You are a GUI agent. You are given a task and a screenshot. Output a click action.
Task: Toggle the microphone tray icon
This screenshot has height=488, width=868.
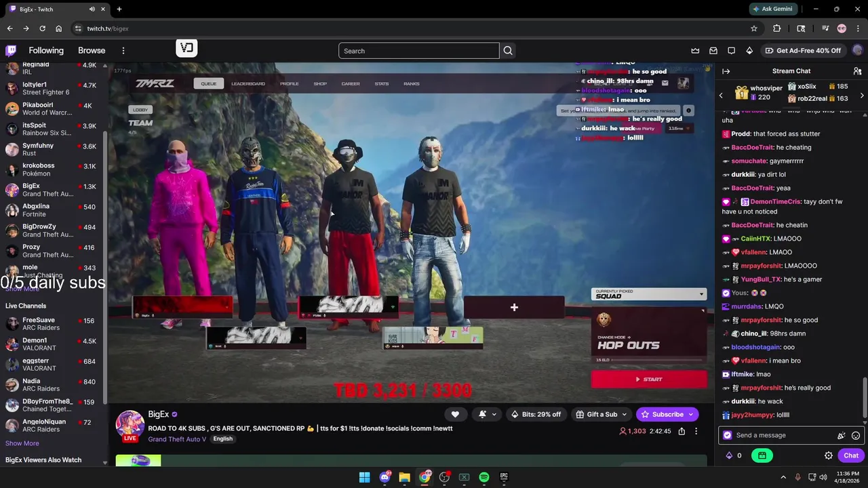(x=797, y=477)
